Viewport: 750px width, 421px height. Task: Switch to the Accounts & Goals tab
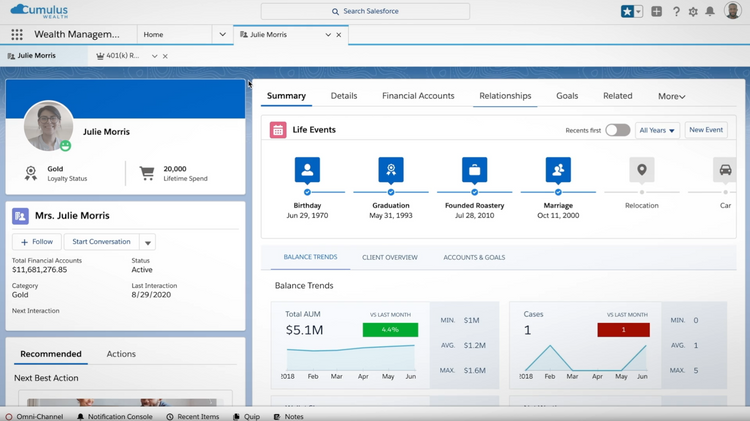click(x=474, y=257)
